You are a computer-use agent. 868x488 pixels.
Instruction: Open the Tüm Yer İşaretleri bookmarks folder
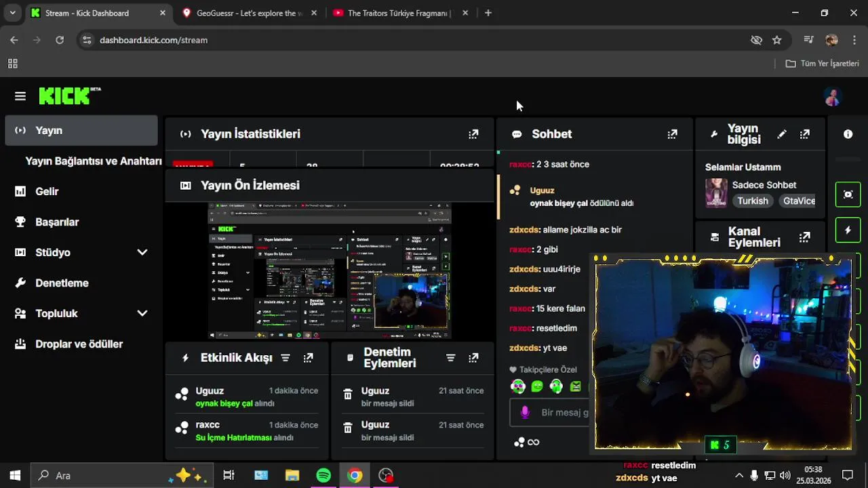pos(823,64)
